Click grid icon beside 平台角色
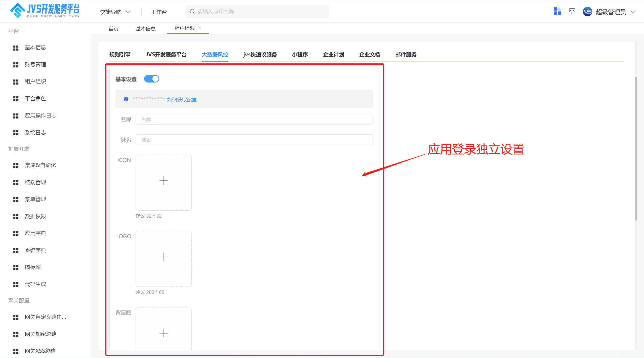Viewport: 644px width, 358px height. (16, 99)
